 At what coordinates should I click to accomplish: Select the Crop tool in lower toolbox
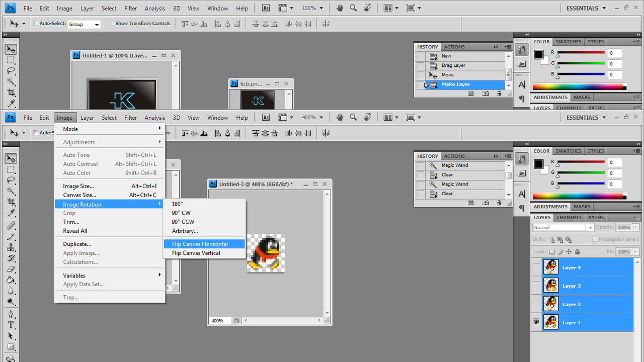11,202
